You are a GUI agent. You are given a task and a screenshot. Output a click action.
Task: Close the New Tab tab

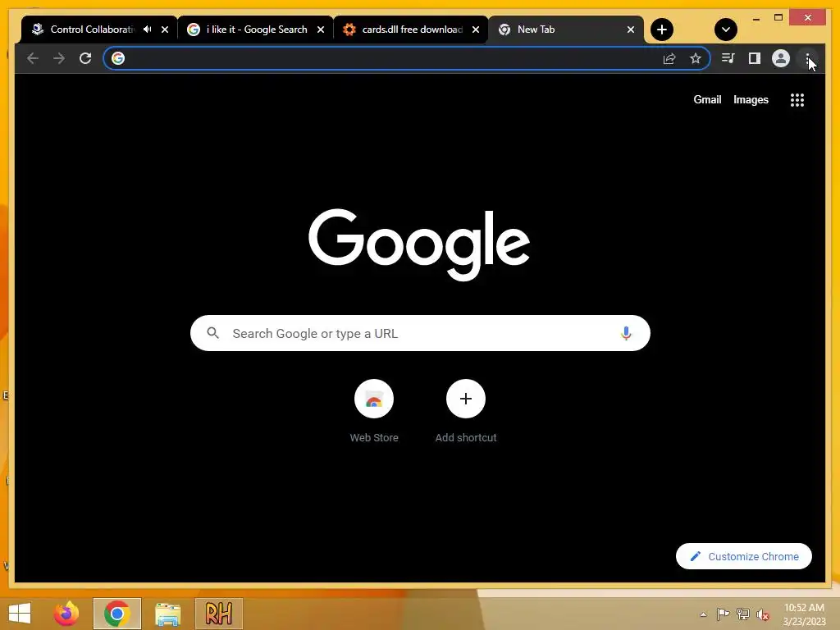coord(631,30)
